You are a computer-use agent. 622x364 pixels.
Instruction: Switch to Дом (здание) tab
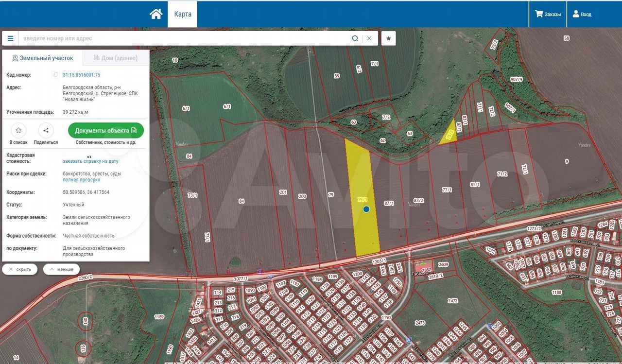pos(116,58)
